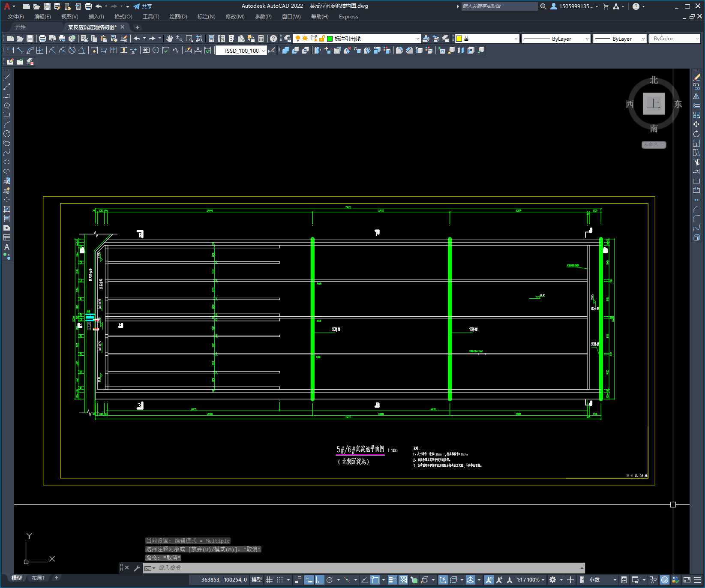Add a new layout with plus button
Viewport: 705px width, 588px height.
click(x=56, y=578)
